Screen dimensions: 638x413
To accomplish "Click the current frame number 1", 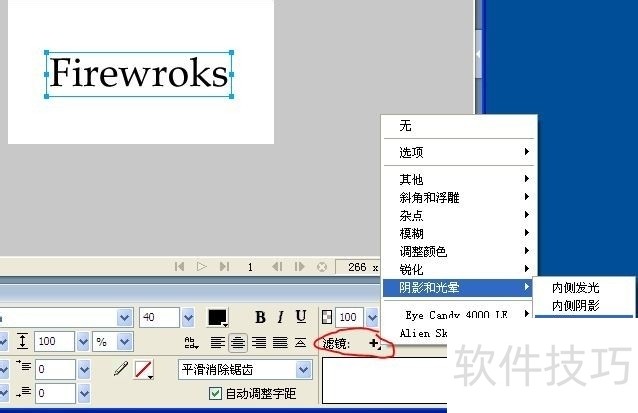I will [x=250, y=267].
